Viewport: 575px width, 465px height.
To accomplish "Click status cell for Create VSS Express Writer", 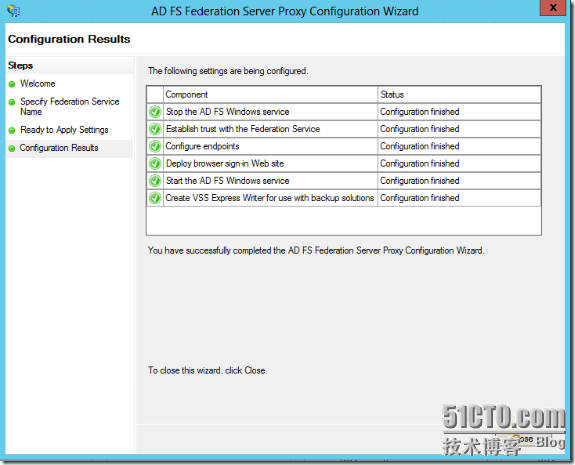I will tap(459, 198).
